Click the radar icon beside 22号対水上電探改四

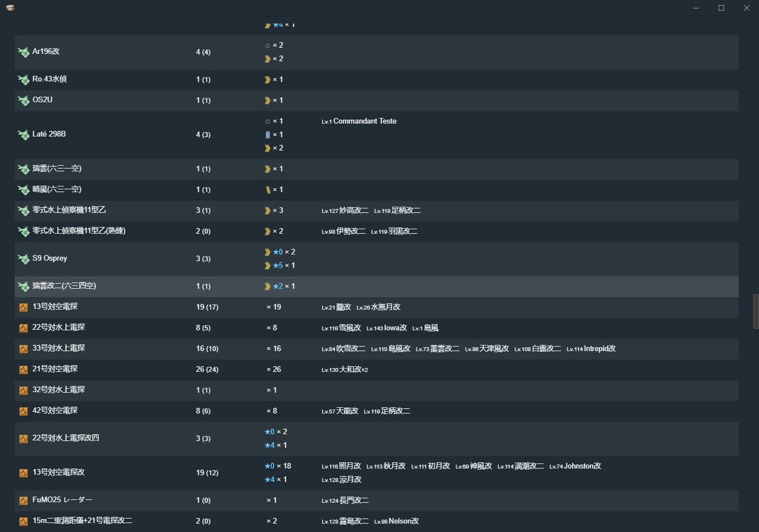[24, 439]
